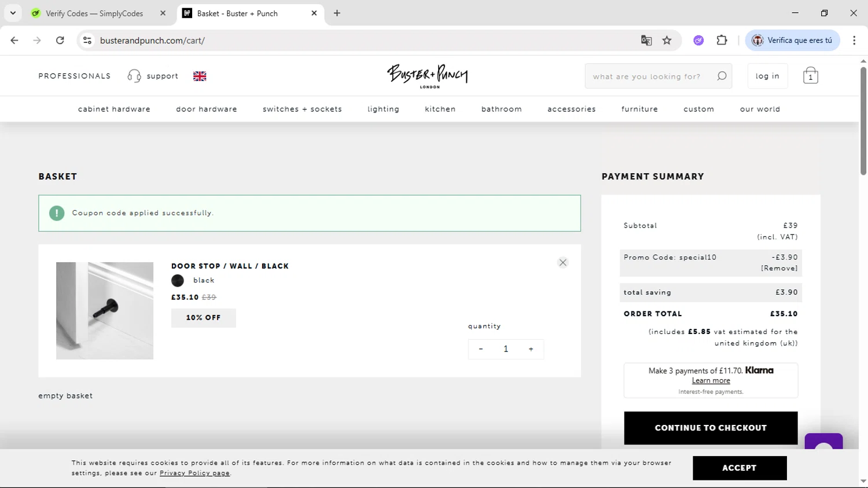
Task: Open the Google Translate icon
Action: point(646,41)
